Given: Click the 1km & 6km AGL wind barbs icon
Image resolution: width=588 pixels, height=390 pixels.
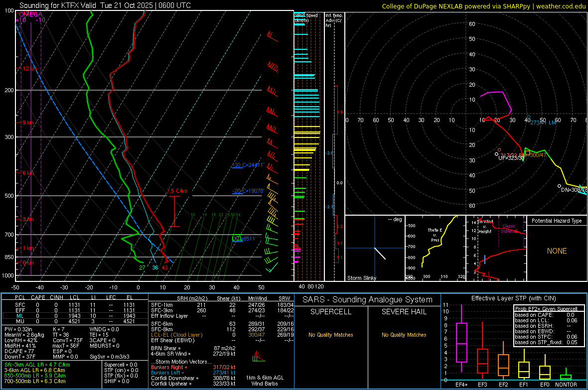Looking at the screenshot, I should [259, 357].
